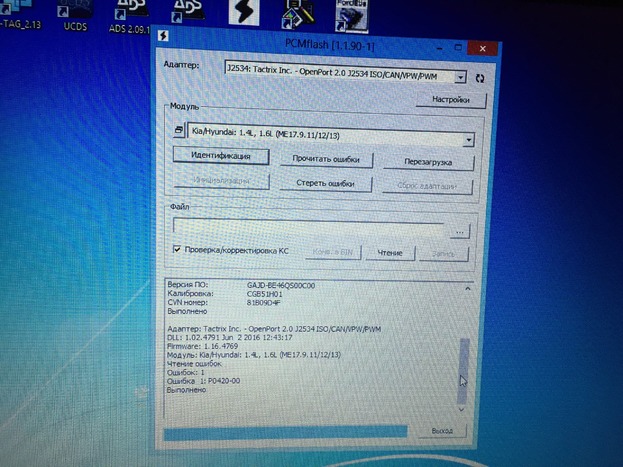Screen dimensions: 623x467
Task: Click the PCMflash title bar icon
Action: 163,48
